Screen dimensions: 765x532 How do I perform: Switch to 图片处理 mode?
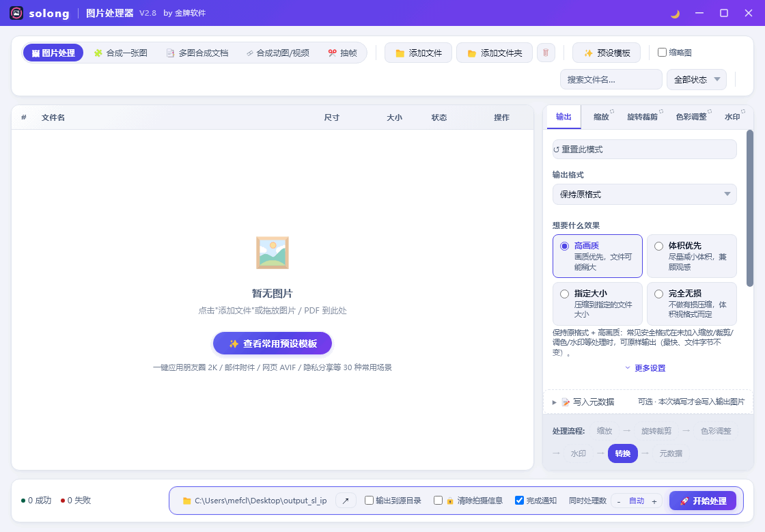[53, 53]
